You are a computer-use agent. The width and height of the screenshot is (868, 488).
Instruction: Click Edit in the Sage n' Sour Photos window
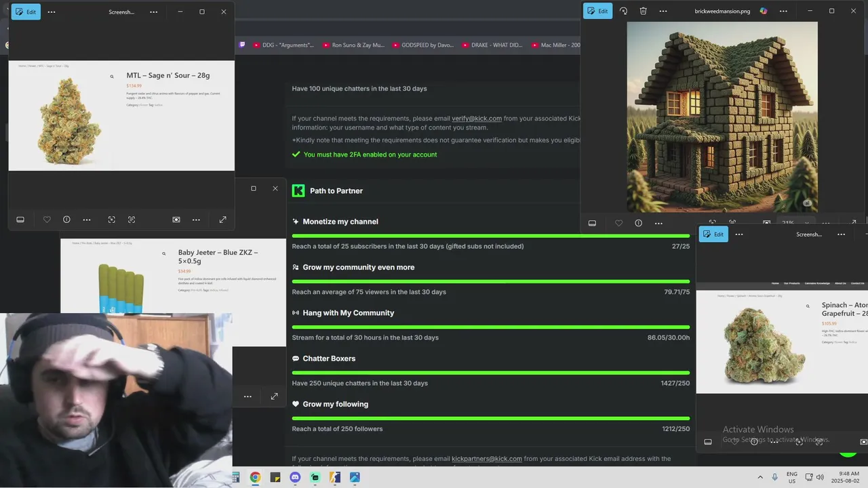pyautogui.click(x=26, y=12)
